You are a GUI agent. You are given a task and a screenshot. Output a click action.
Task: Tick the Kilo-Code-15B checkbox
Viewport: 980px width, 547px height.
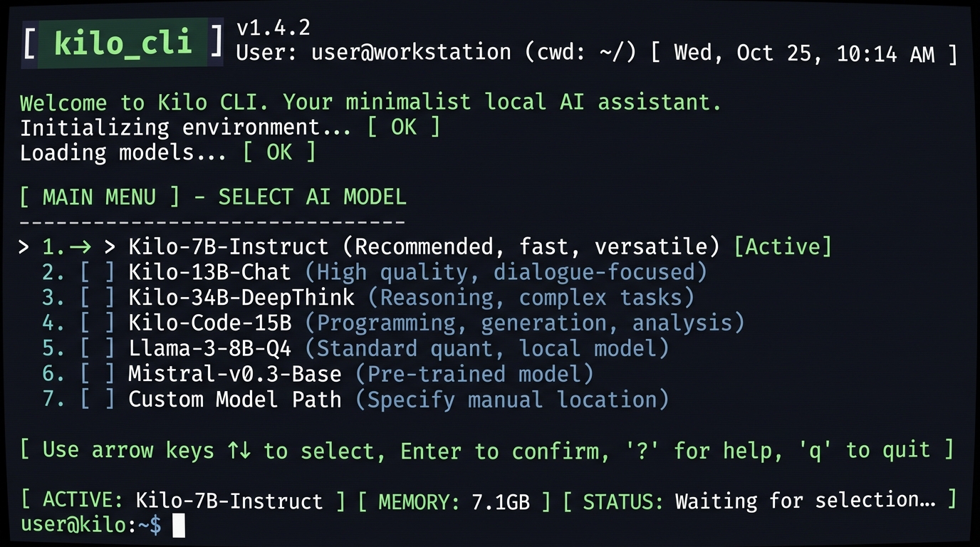97,323
